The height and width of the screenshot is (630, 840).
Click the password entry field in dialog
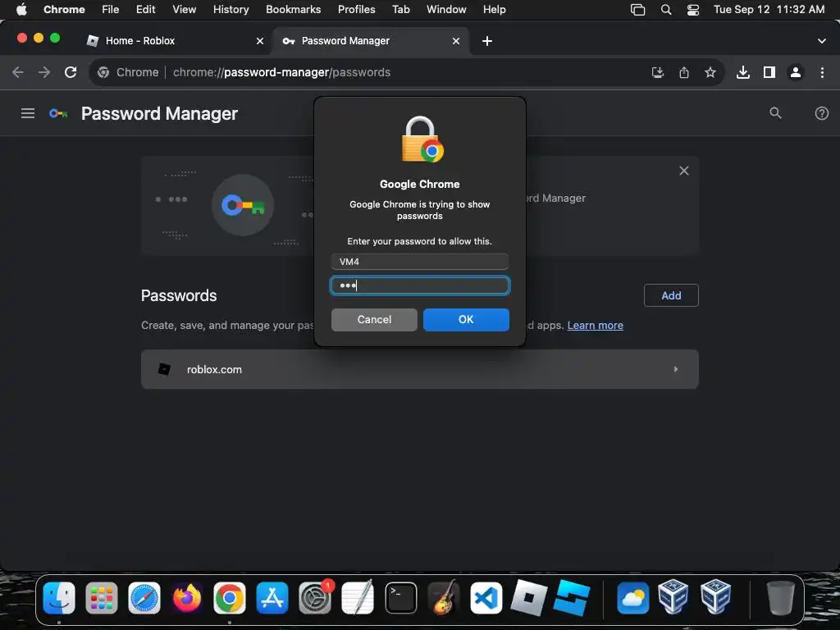click(x=419, y=285)
